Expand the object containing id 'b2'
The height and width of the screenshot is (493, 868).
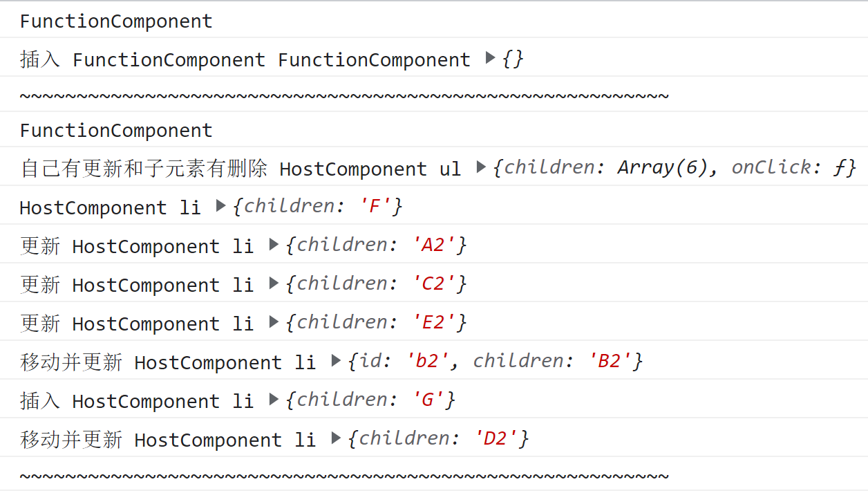[x=336, y=360]
